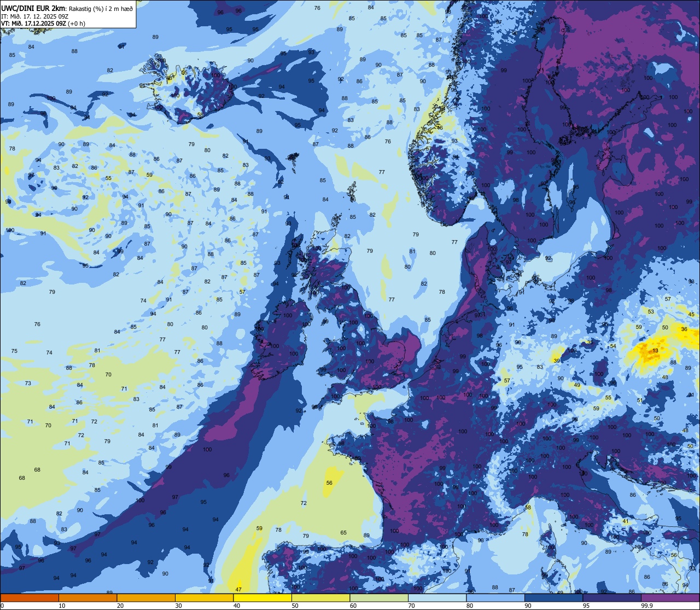Select the purple above-99.9 legend swatch
Viewport: 700px width, 610px height.
coord(670,597)
